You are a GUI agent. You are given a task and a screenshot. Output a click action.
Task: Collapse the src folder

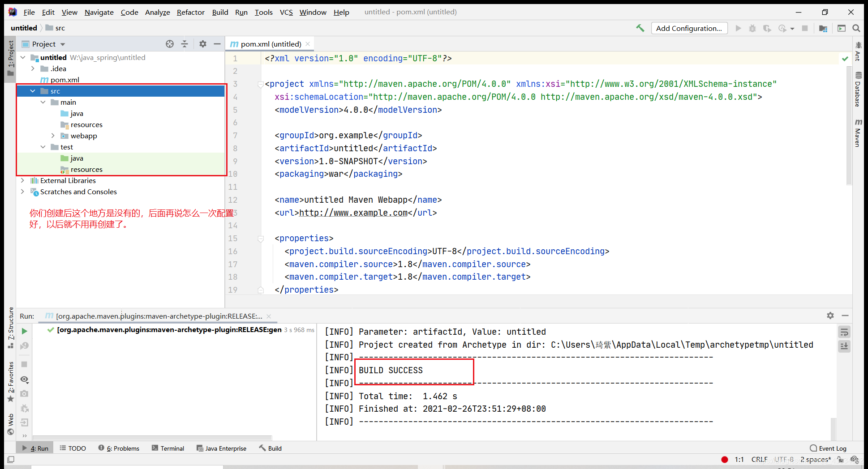[x=33, y=91]
